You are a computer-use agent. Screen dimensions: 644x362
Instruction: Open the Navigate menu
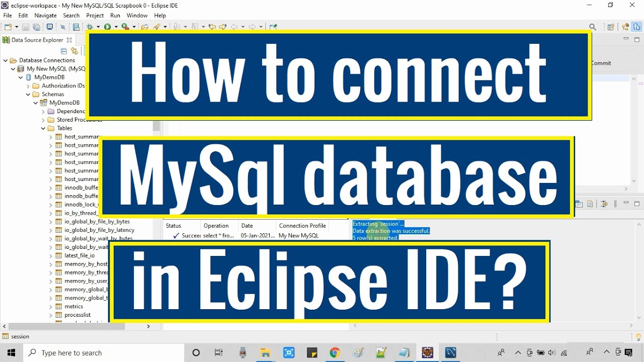(x=45, y=16)
